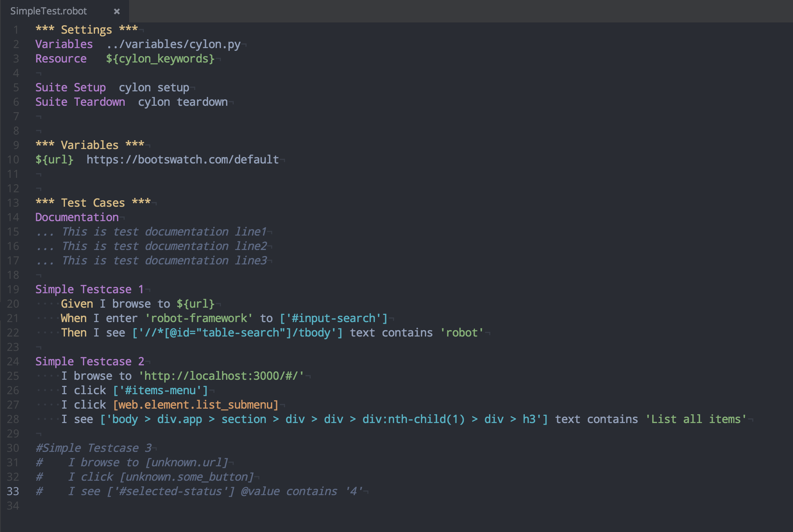Click line number 19 in gutter
This screenshot has width=793, height=532.
[x=13, y=289]
